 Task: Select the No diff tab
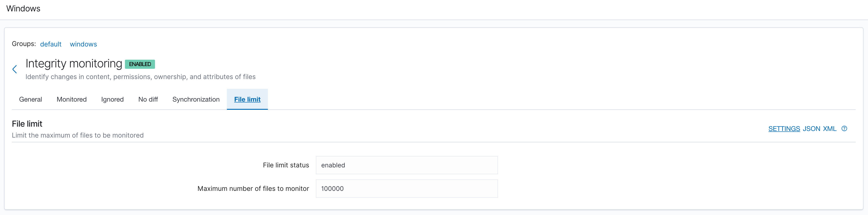[x=148, y=99]
